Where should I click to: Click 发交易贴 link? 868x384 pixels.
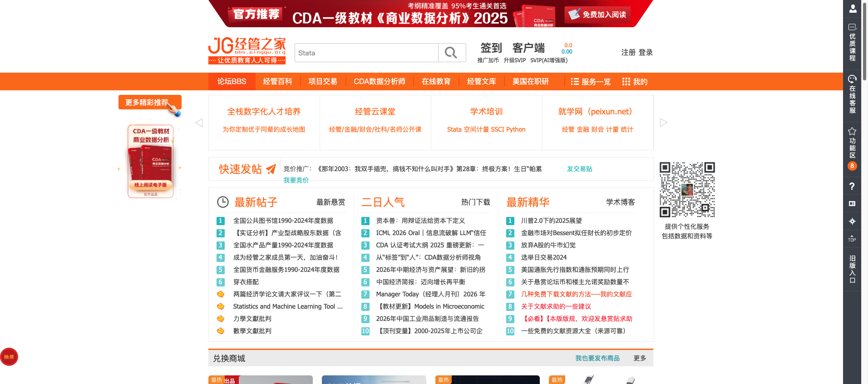pos(579,169)
